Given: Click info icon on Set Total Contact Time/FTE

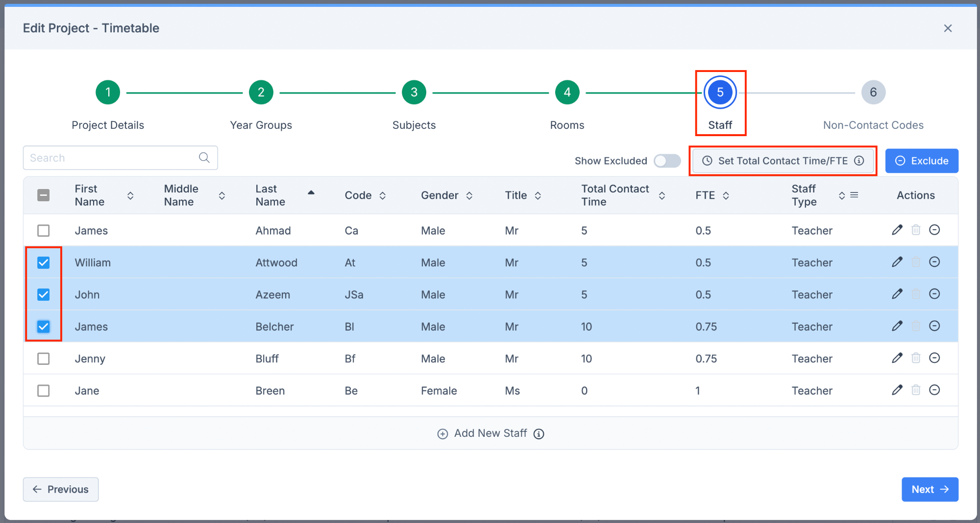Looking at the screenshot, I should tap(859, 161).
